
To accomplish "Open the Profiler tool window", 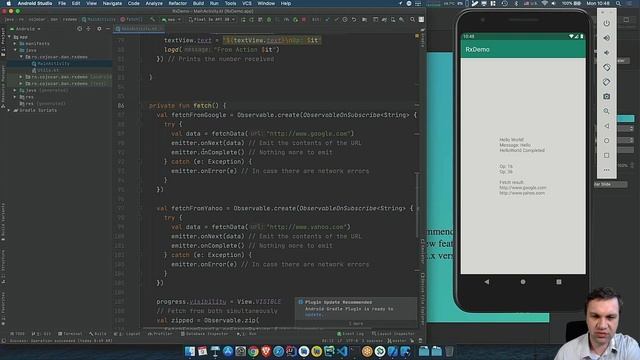I will [160, 334].
